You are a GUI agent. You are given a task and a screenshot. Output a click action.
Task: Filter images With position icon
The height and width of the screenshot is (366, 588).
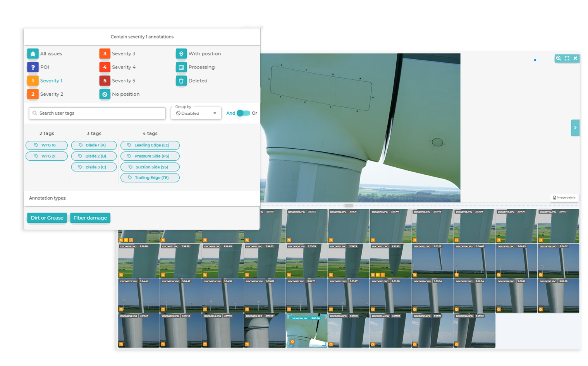pyautogui.click(x=181, y=54)
